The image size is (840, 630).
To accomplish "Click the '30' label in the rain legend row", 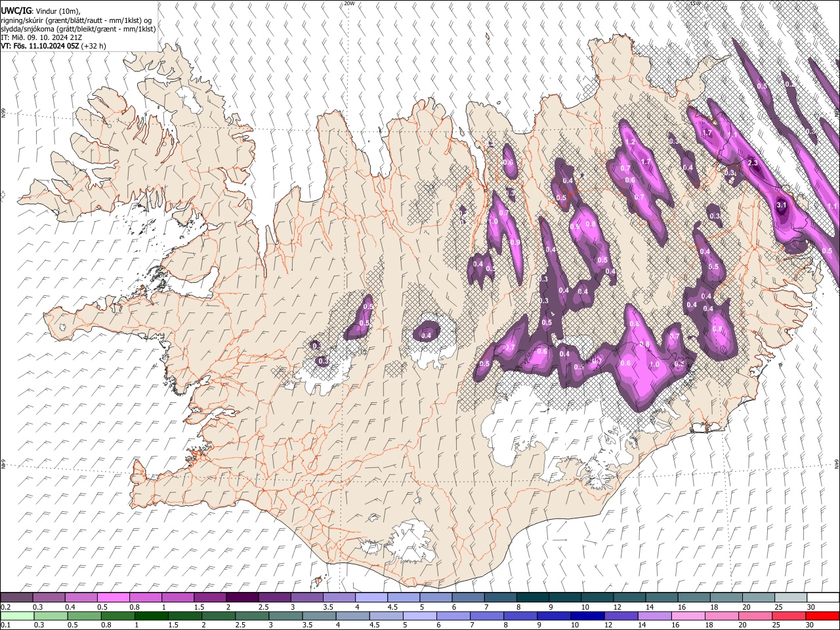I will (x=808, y=625).
